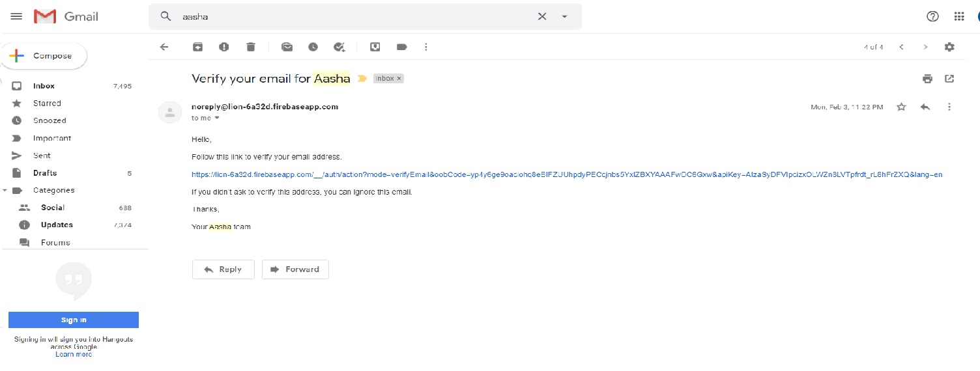Archive this email
Viewport: 980px width, 371px height.
click(x=197, y=47)
